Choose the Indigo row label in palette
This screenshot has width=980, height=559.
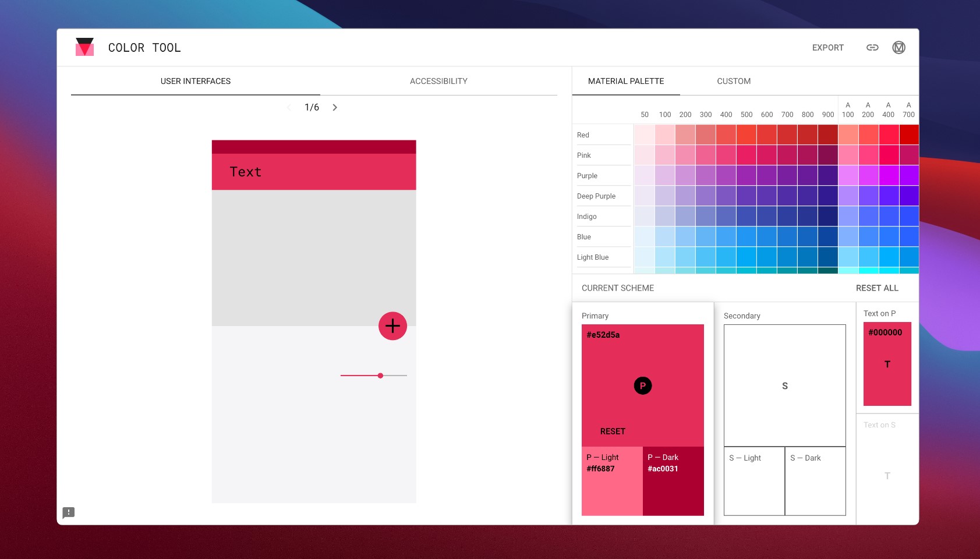586,216
